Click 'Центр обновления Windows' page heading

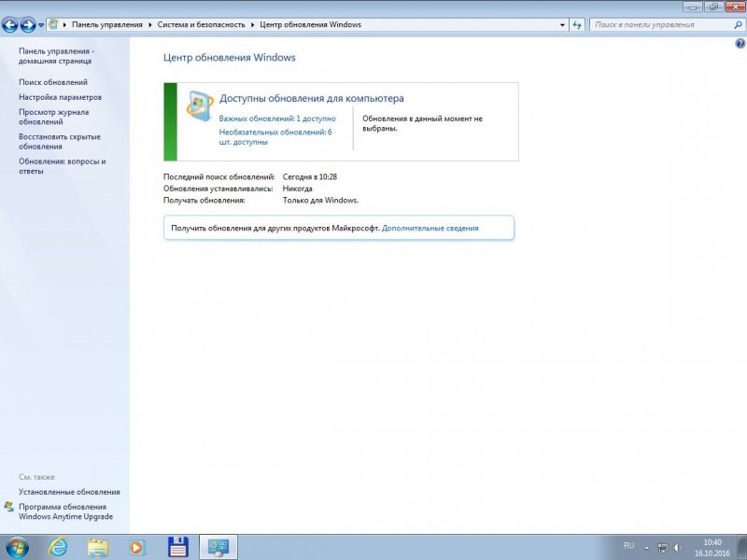229,58
